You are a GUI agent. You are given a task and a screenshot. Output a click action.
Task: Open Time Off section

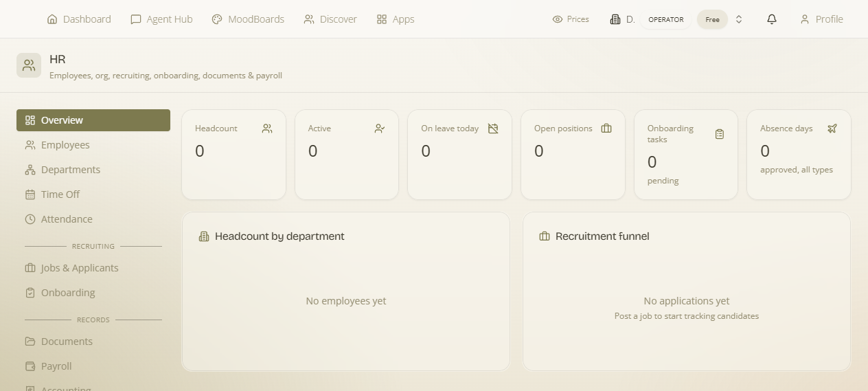(93, 194)
